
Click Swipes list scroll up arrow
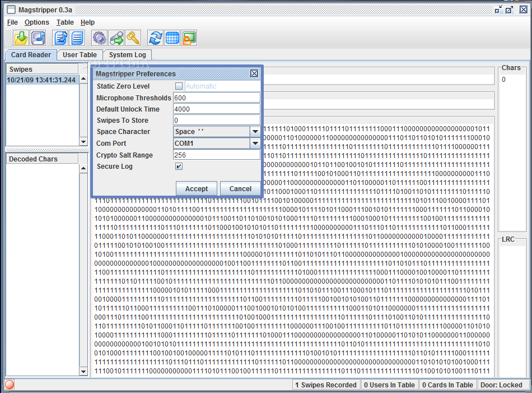[83, 79]
